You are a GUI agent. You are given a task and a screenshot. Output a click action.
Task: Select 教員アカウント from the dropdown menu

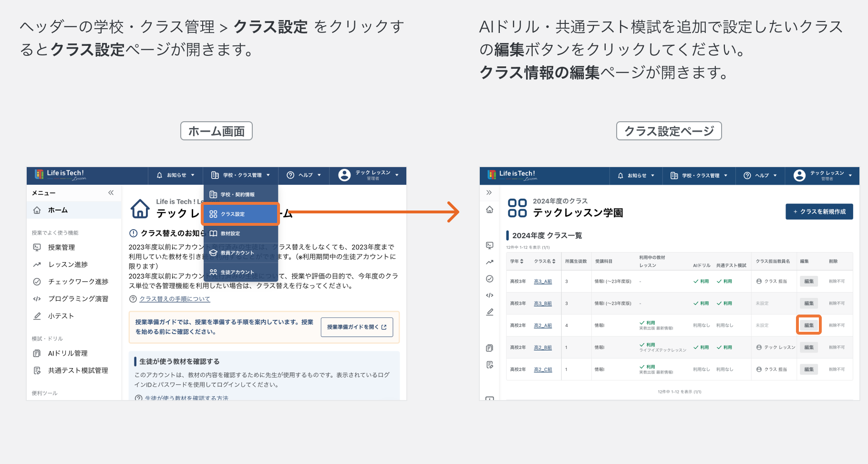tap(241, 253)
